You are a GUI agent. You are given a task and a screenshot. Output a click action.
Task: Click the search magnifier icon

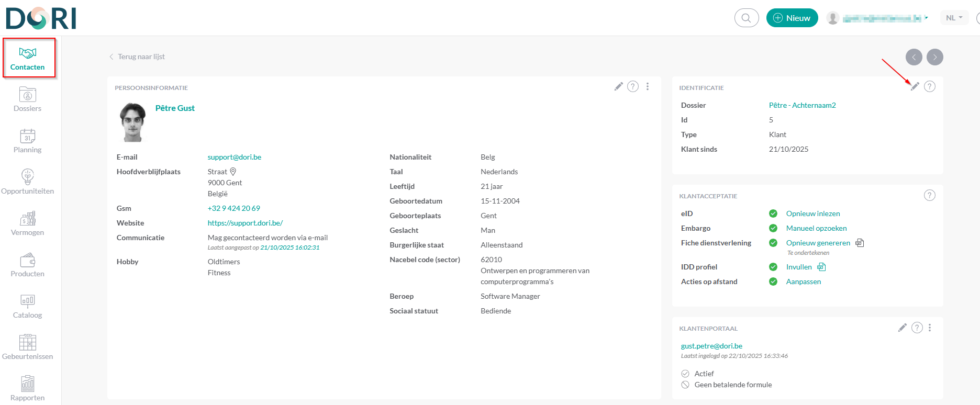coord(747,18)
